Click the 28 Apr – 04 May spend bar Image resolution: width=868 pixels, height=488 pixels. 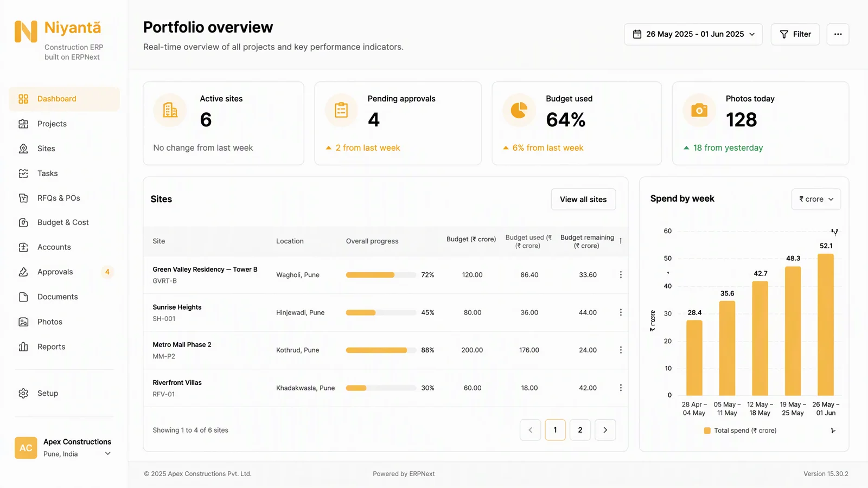pos(694,358)
